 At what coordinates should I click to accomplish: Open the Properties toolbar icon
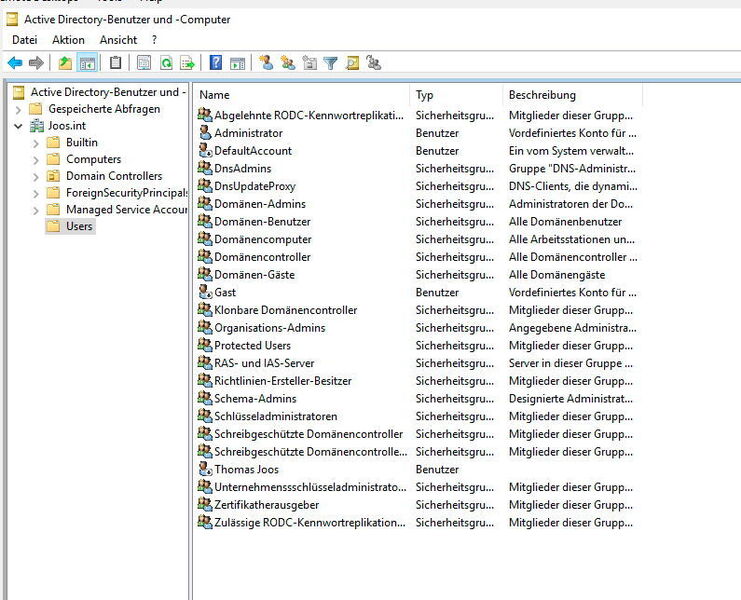144,63
